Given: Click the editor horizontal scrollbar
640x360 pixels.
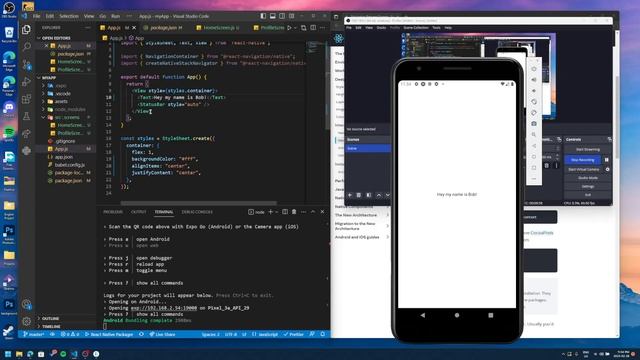Looking at the screenshot, I should 198,203.
